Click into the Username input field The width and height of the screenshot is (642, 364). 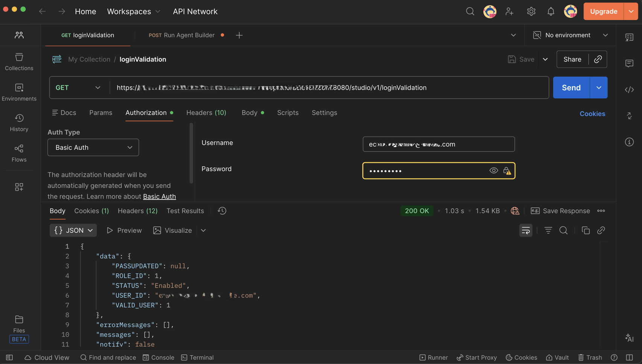point(438,144)
